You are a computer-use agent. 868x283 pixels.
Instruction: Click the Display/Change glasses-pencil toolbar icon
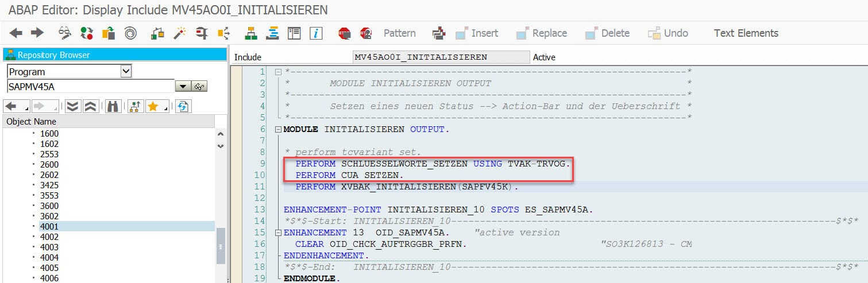click(x=65, y=33)
